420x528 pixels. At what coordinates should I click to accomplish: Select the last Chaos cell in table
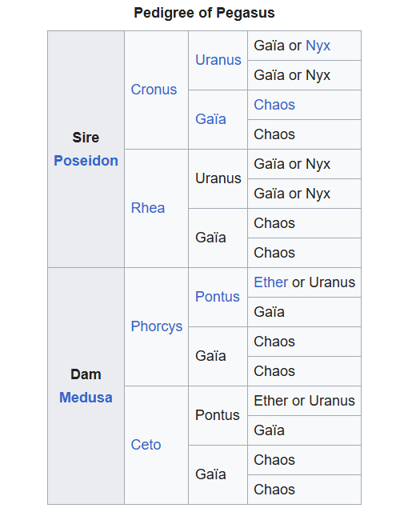pos(305,490)
